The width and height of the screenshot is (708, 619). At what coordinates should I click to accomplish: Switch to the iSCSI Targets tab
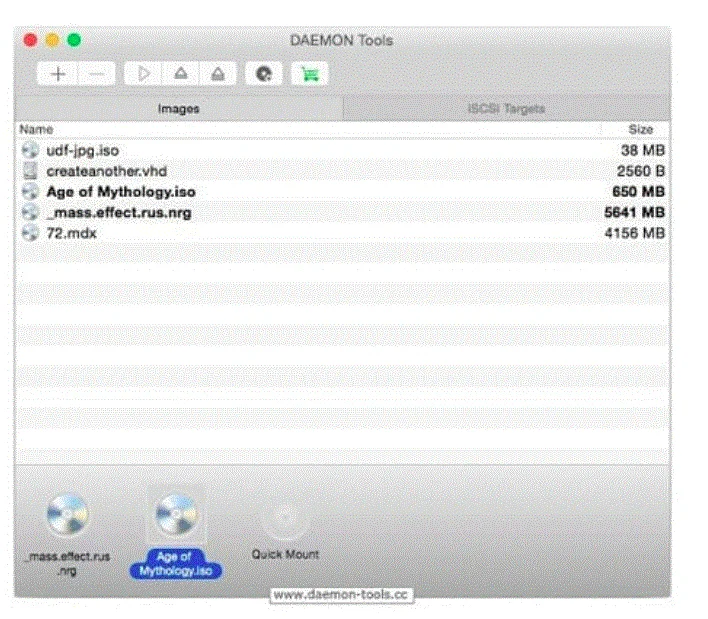506,109
